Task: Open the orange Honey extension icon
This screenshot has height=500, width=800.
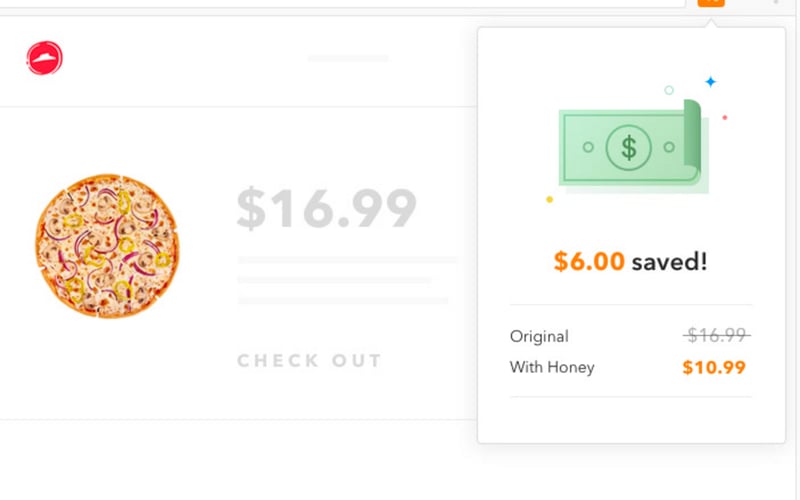Action: 711,3
